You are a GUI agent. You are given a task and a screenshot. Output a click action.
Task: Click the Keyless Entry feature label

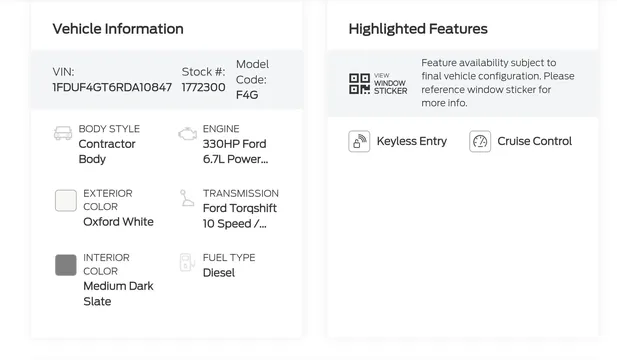point(412,141)
